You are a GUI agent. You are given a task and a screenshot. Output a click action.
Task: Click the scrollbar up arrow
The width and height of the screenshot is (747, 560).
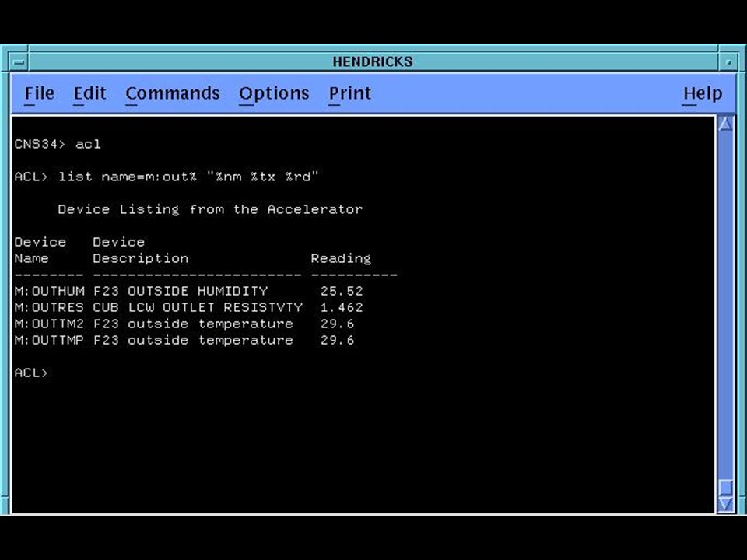pyautogui.click(x=725, y=124)
